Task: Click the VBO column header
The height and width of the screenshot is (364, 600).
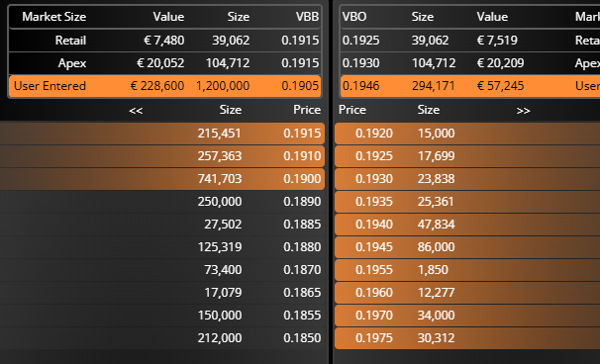Action: click(x=354, y=17)
